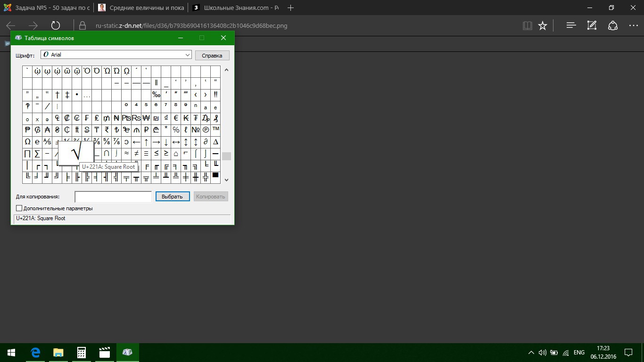This screenshot has height=362, width=644.
Task: Click the lock icon in address bar
Action: [x=83, y=26]
